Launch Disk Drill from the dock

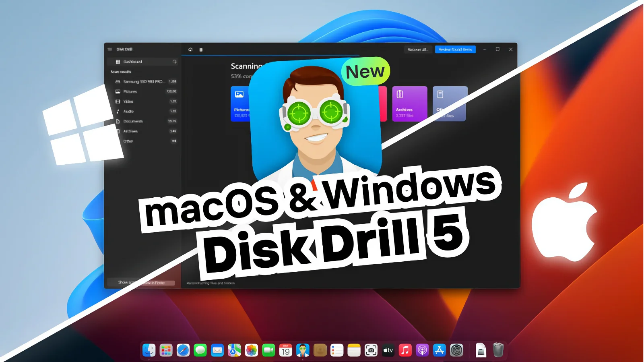(303, 350)
